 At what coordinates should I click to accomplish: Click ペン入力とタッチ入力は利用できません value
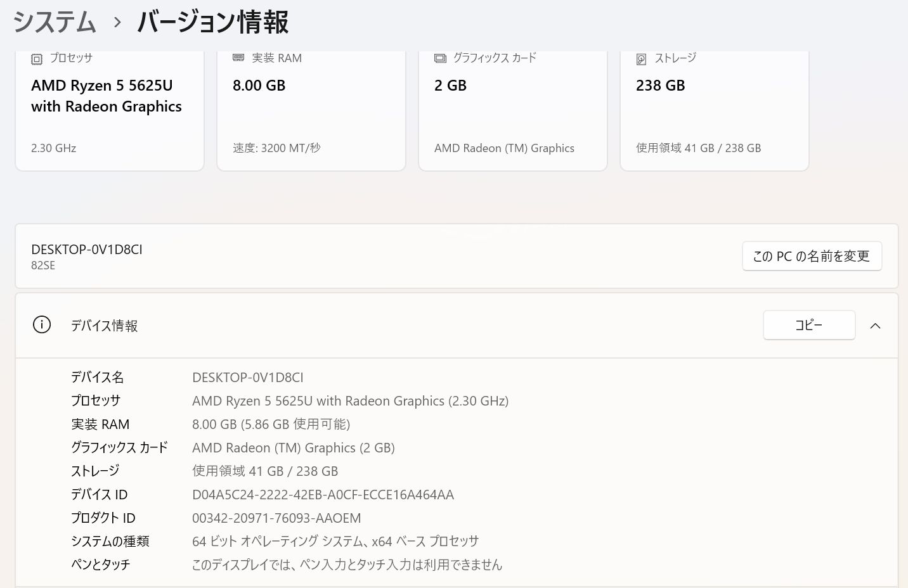pyautogui.click(x=347, y=565)
